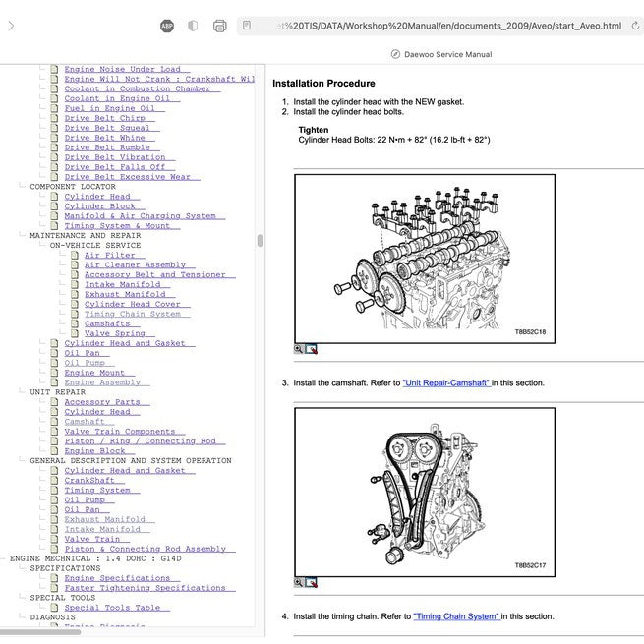Viewport: 644px width, 644px height.
Task: Click the reader page icon in address bar
Action: tap(247, 26)
